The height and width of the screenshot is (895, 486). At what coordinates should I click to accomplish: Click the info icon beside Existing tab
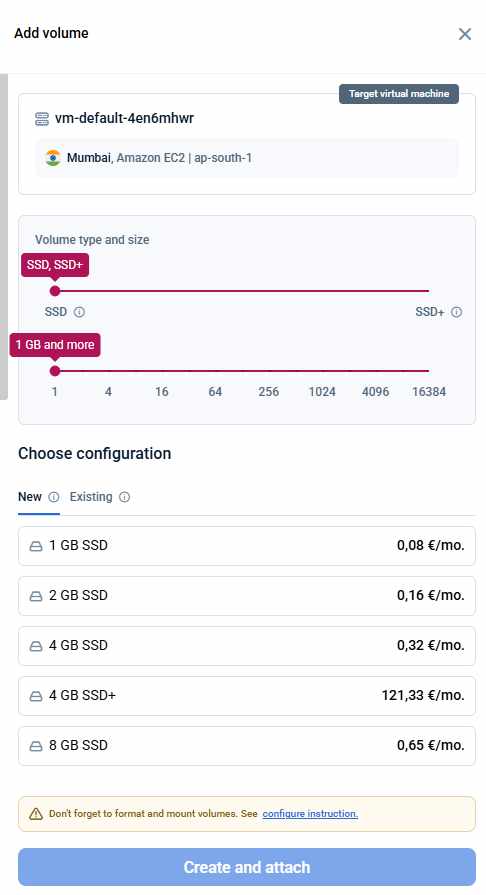tap(124, 497)
